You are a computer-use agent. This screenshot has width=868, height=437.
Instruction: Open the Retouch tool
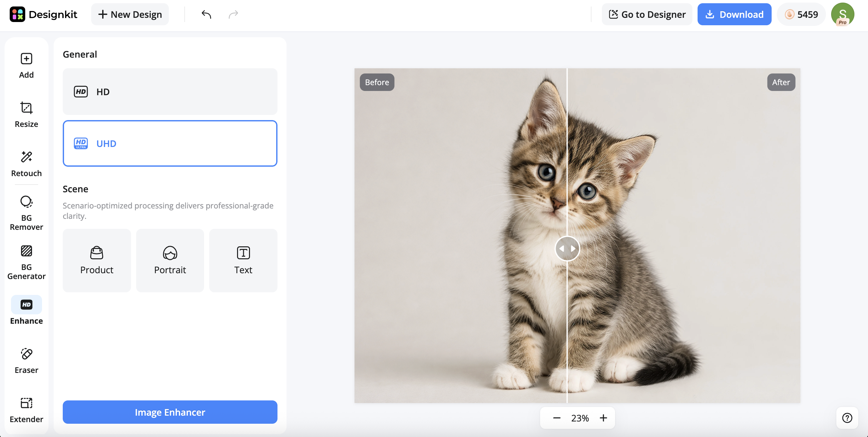click(x=26, y=164)
